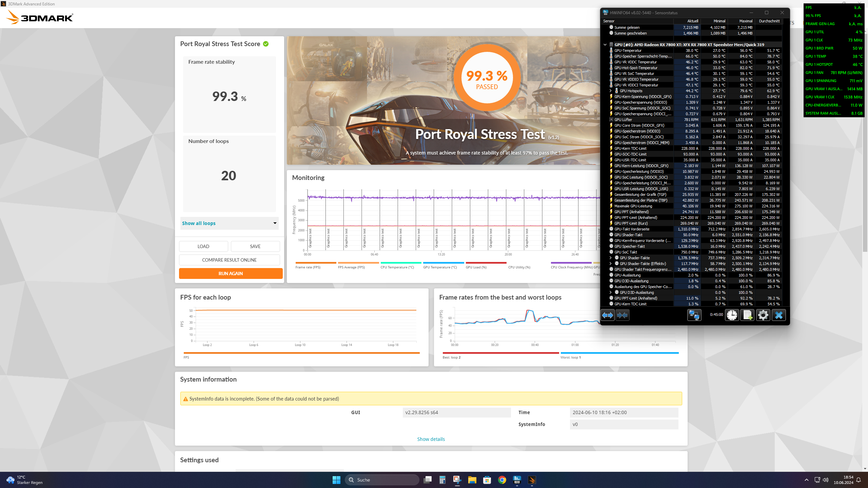Toggle Best: loop 2 series in legend
Image resolution: width=868 pixels, height=488 pixels.
[x=500, y=355]
